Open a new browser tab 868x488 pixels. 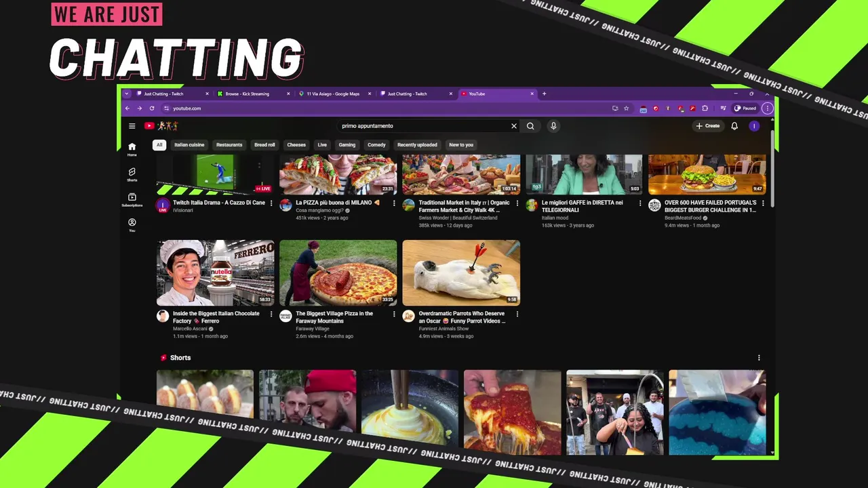pyautogui.click(x=544, y=94)
